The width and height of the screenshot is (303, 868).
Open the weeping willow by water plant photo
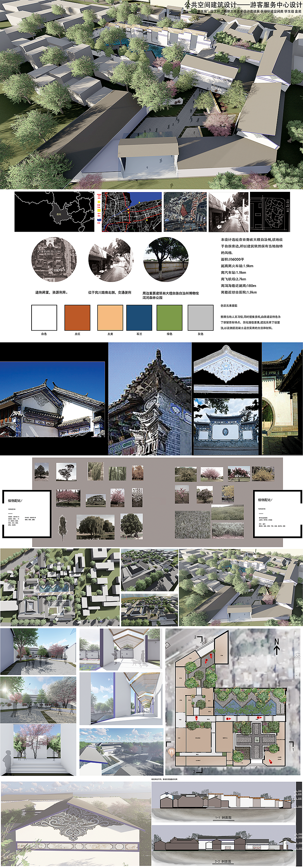(x=96, y=527)
